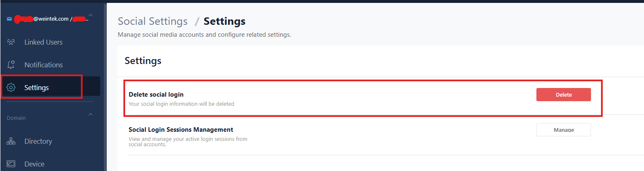Click the Delete social login row title
Image resolution: width=644 pixels, height=171 pixels.
pyautogui.click(x=156, y=95)
